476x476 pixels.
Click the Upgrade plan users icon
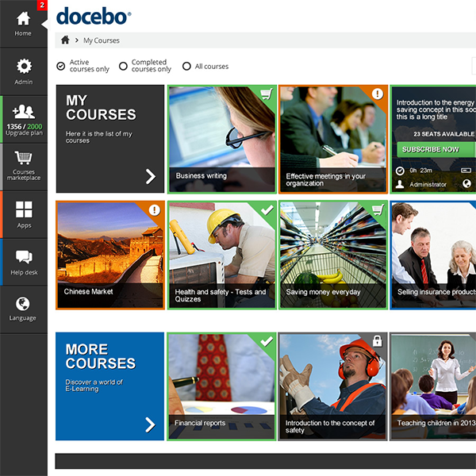[24, 112]
